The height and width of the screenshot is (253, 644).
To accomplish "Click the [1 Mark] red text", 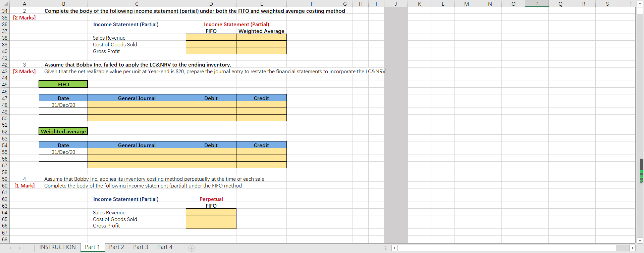I will [x=24, y=185].
